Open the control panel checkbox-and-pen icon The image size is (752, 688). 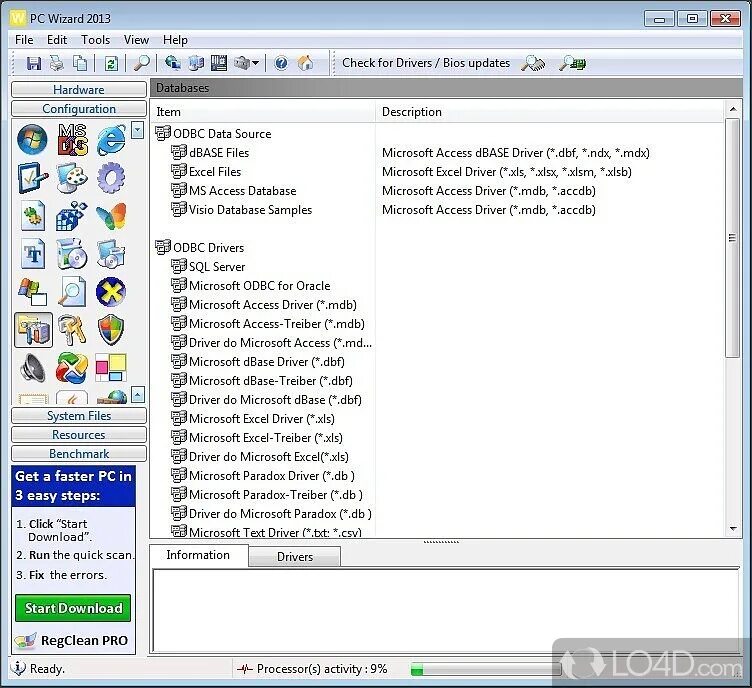pos(33,178)
